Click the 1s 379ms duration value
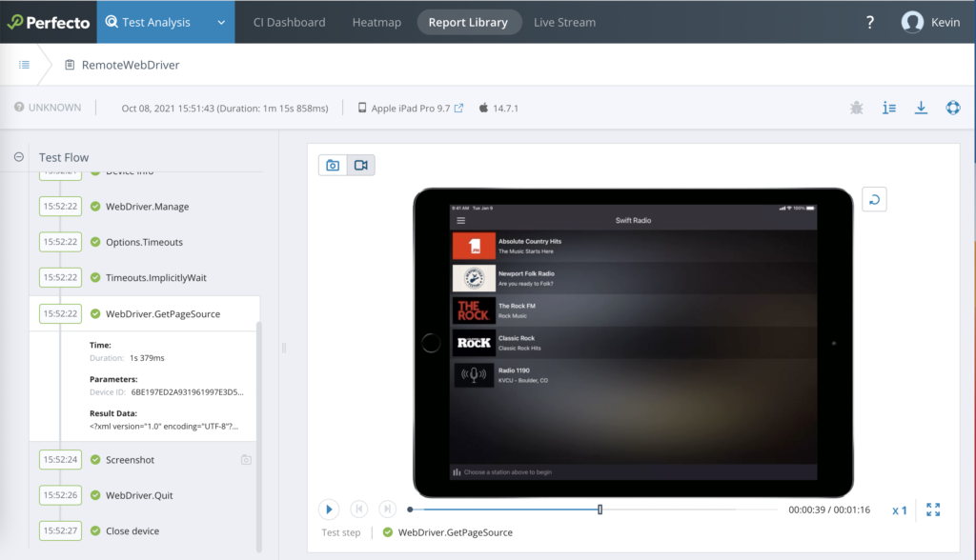The width and height of the screenshot is (976, 560). click(147, 358)
